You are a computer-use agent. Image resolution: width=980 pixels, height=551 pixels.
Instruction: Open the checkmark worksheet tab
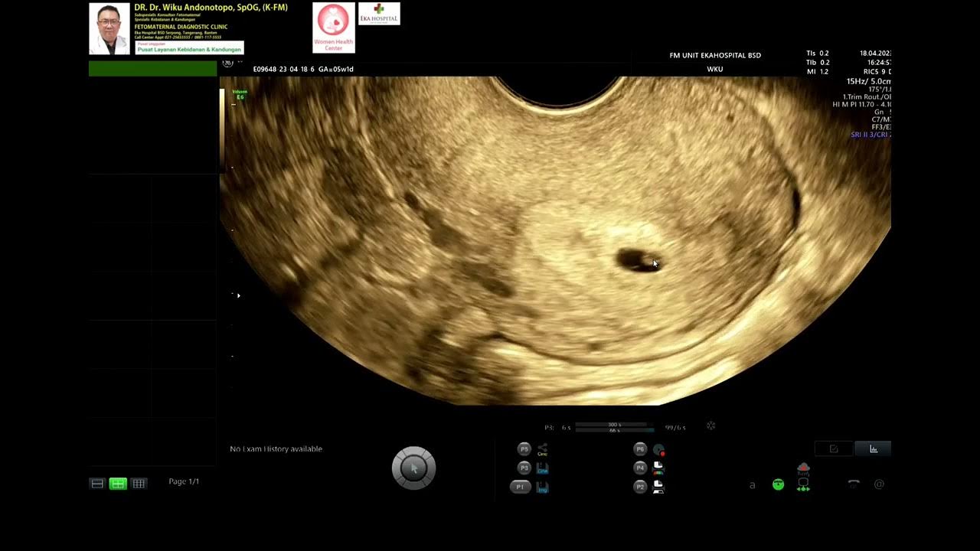[834, 449]
